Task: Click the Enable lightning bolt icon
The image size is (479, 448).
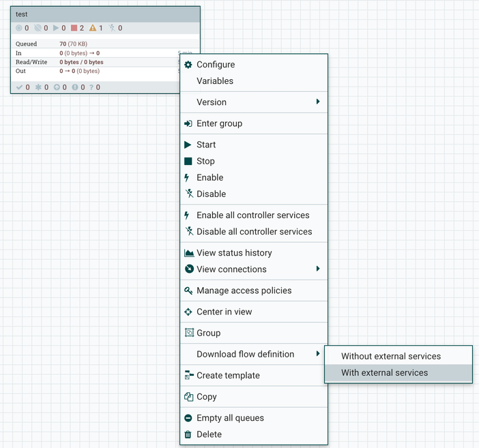Action: [187, 178]
